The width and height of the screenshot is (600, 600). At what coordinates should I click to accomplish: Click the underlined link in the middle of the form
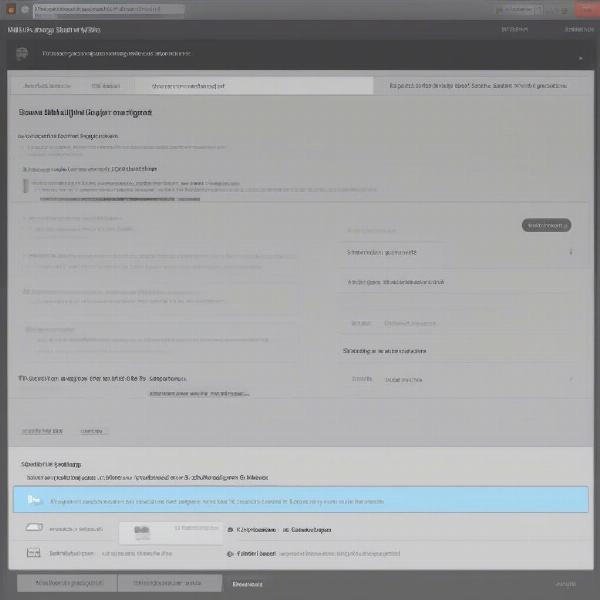pos(199,393)
